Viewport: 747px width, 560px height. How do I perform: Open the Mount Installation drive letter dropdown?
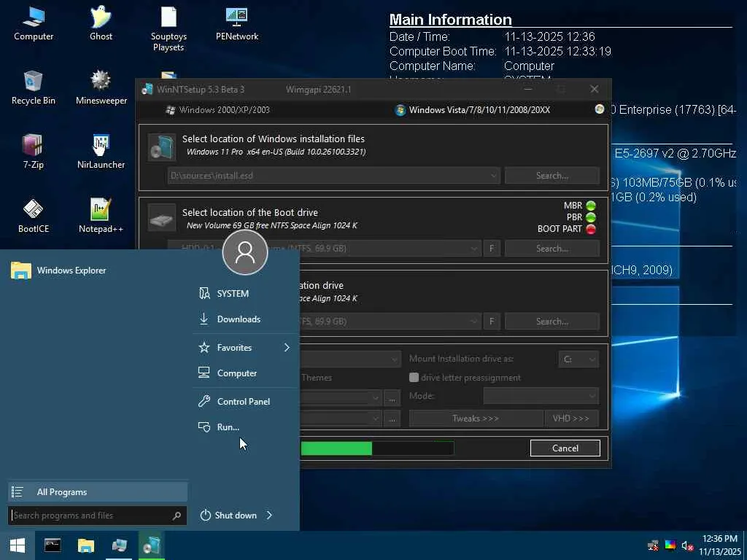point(578,359)
